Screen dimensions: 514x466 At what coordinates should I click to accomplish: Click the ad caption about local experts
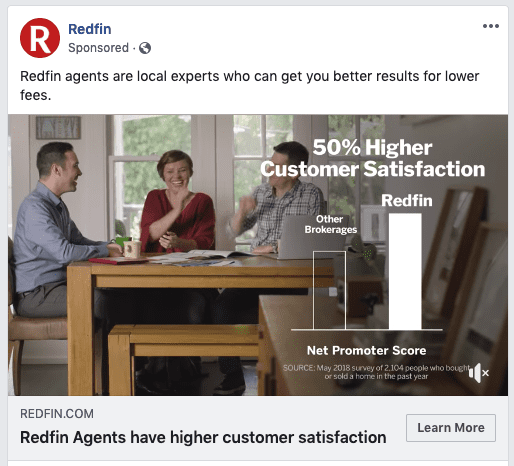250,86
